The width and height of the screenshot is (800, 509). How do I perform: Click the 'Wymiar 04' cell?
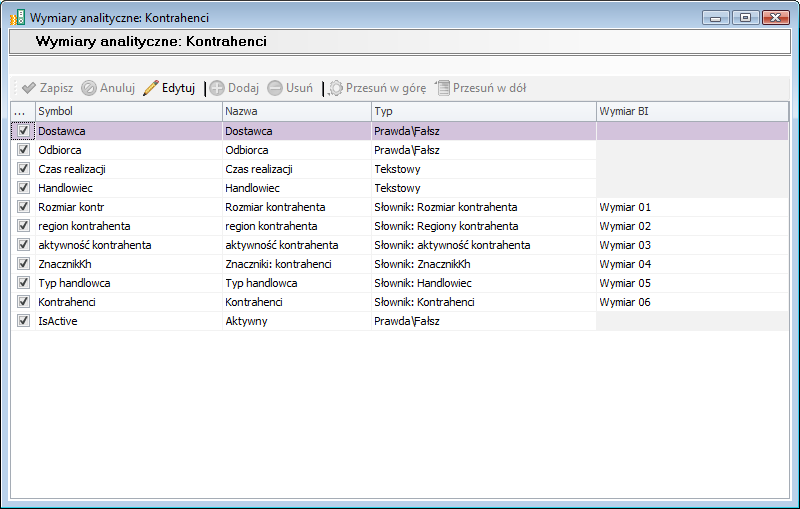click(692, 264)
